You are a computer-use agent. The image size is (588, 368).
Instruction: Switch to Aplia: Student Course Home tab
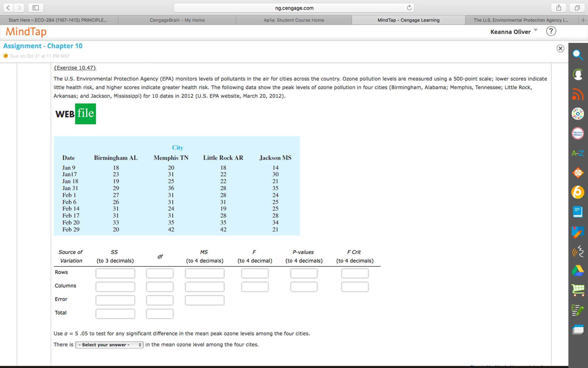(294, 20)
